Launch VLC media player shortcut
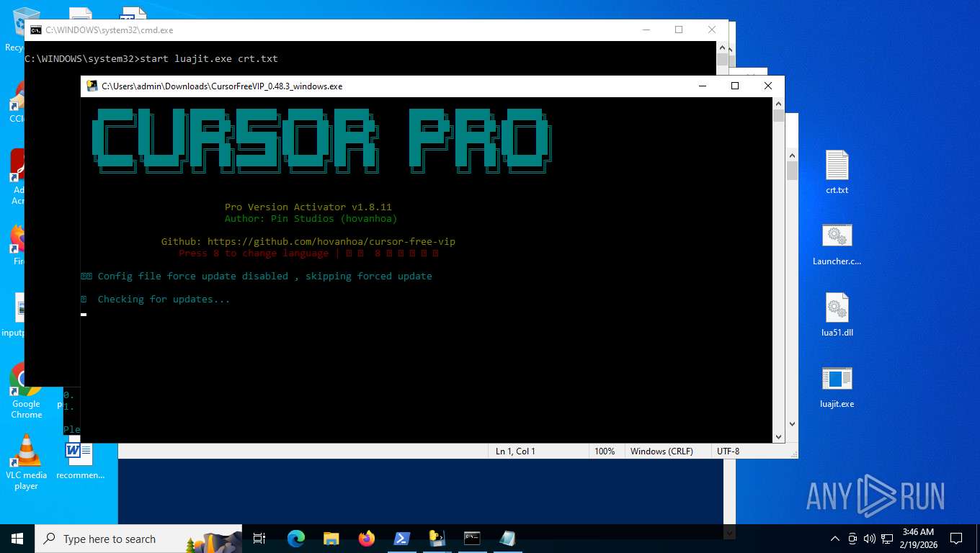 tap(26, 463)
